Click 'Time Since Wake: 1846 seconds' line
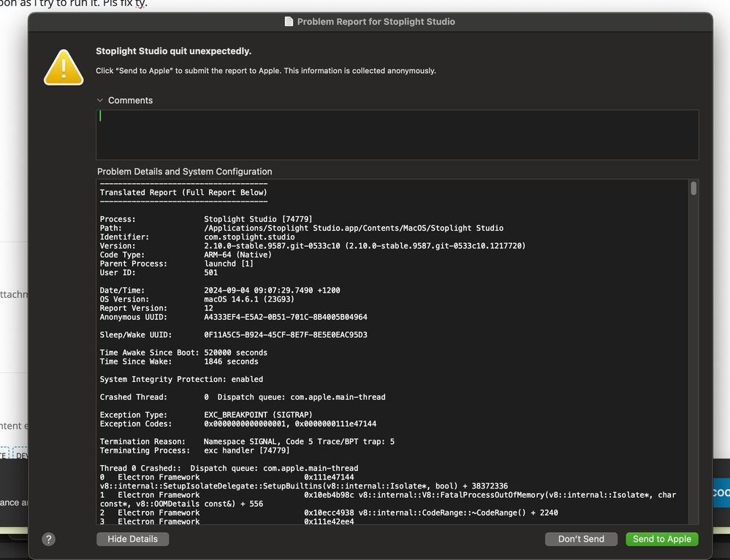The image size is (730, 560). [x=179, y=361]
